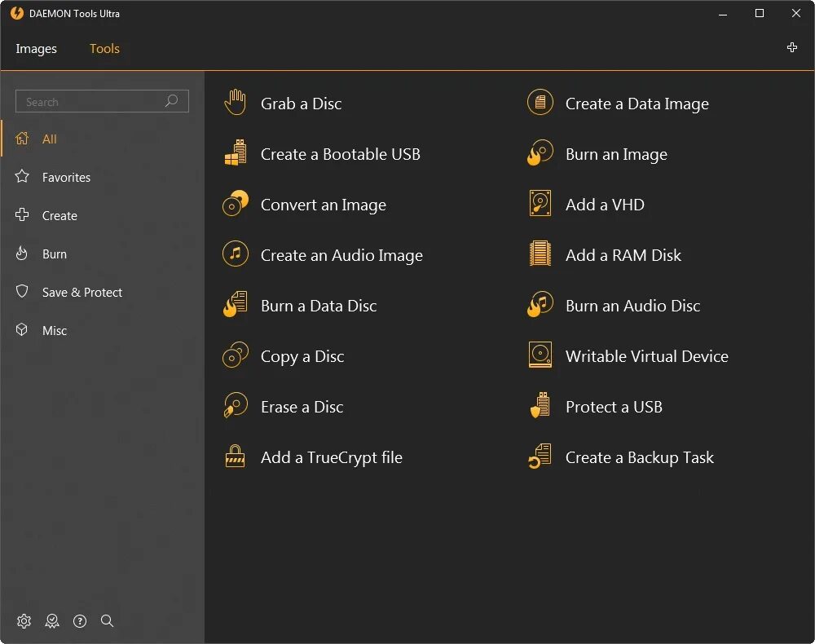The width and height of the screenshot is (815, 644).
Task: Open the Create category
Action: (103, 216)
